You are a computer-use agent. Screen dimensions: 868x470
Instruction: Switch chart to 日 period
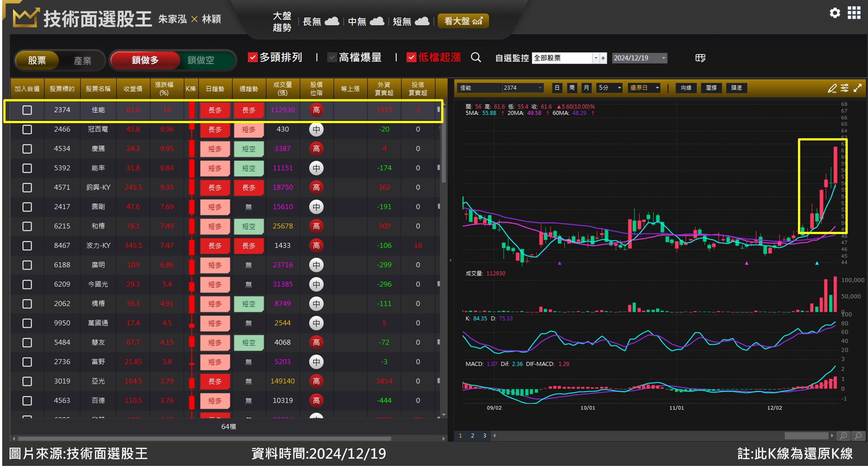click(557, 88)
